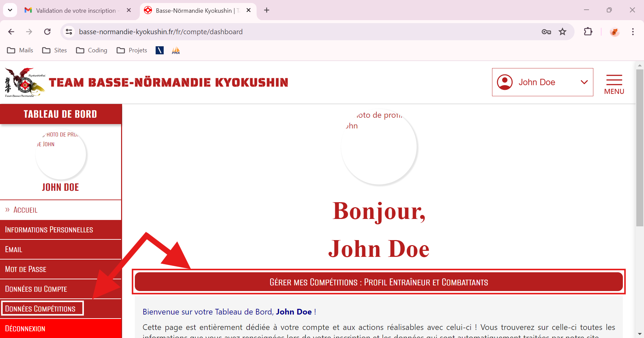This screenshot has width=644, height=338.
Task: Open the PMA bookmark icon
Action: coord(176,50)
